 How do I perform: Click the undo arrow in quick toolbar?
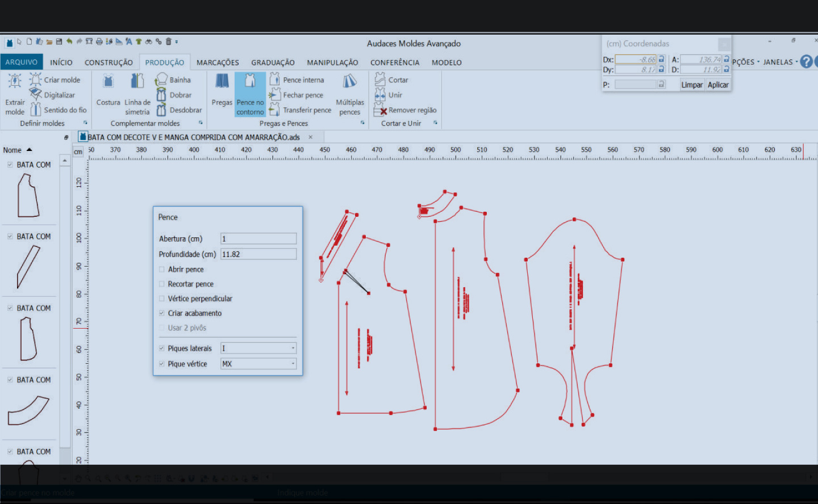tap(69, 41)
